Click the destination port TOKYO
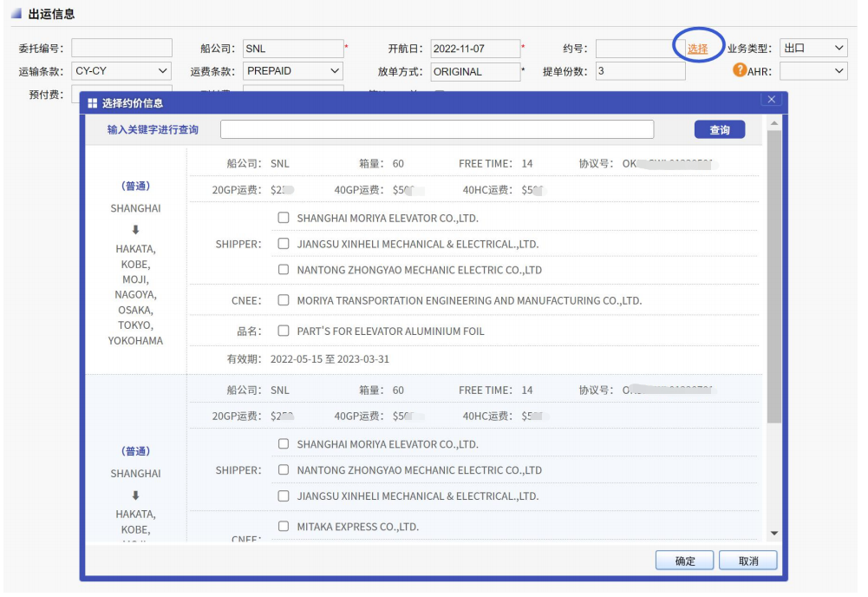 (x=135, y=325)
